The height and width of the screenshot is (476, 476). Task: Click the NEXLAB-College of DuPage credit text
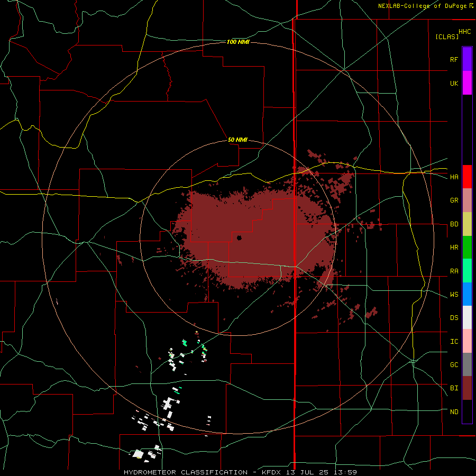422,6
